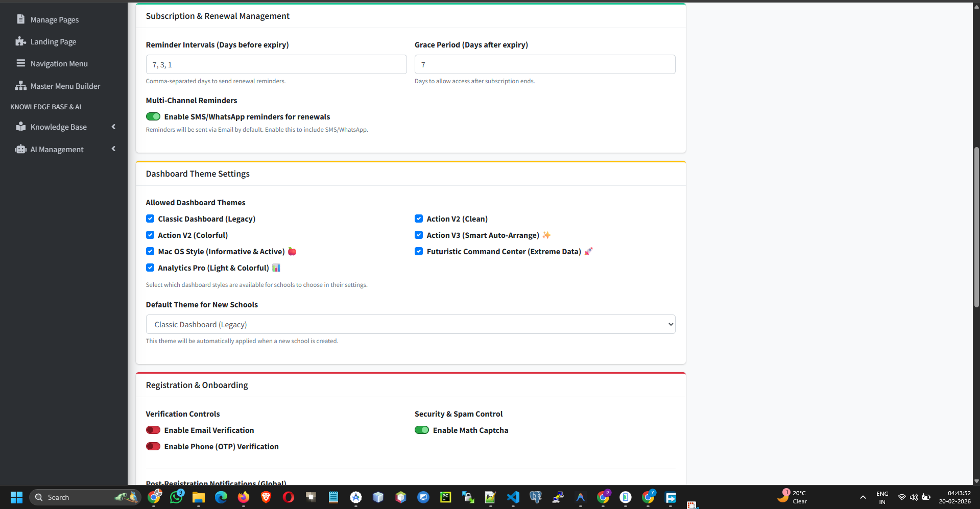
Task: Launch Visual Studio Code from the taskbar
Action: [x=513, y=497]
